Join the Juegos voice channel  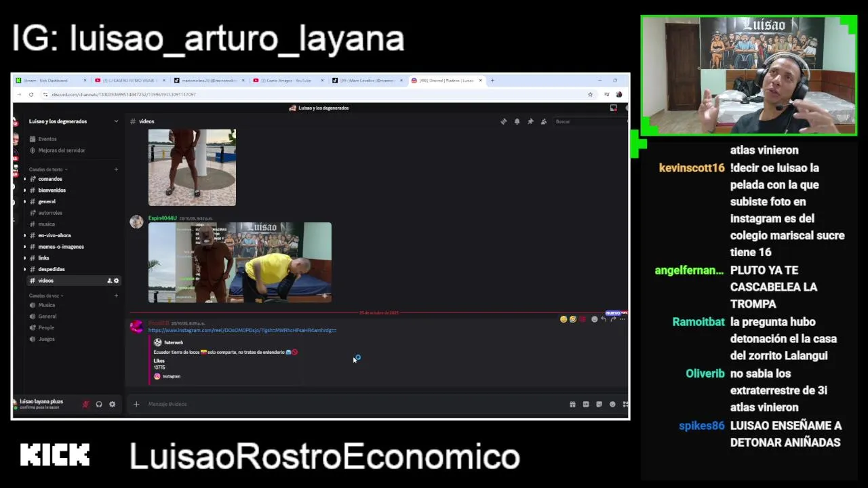47,339
